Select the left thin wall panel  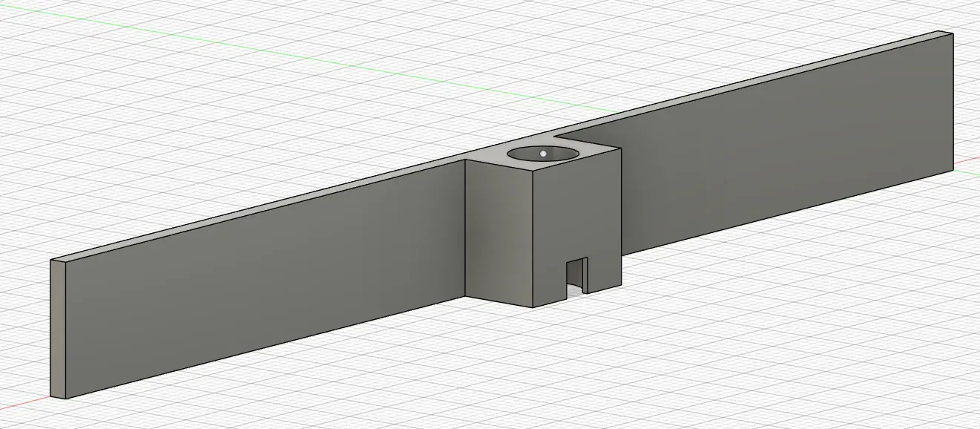260,297
